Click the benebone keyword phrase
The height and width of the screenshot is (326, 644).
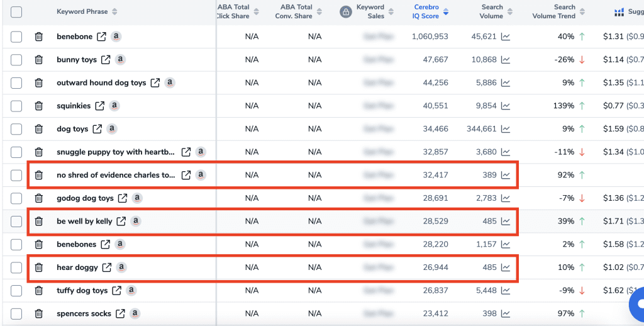[x=74, y=37]
